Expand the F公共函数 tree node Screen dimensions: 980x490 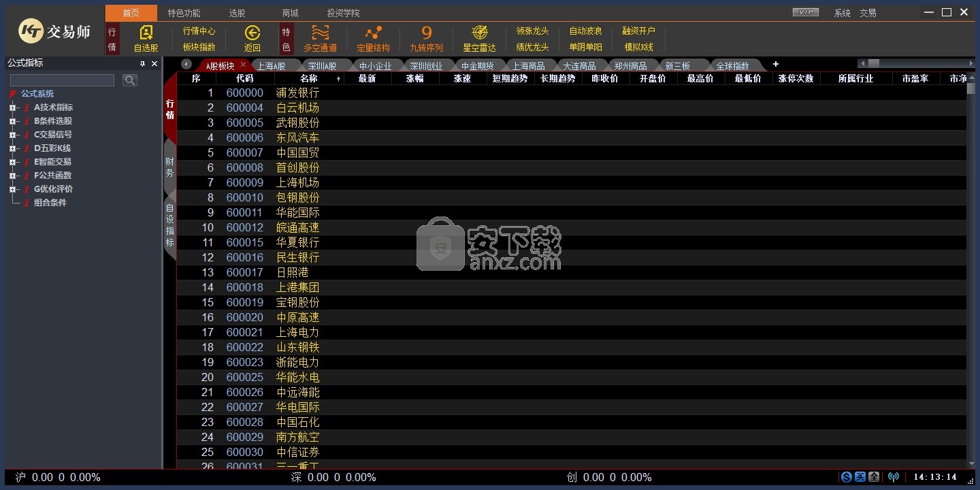(x=12, y=176)
